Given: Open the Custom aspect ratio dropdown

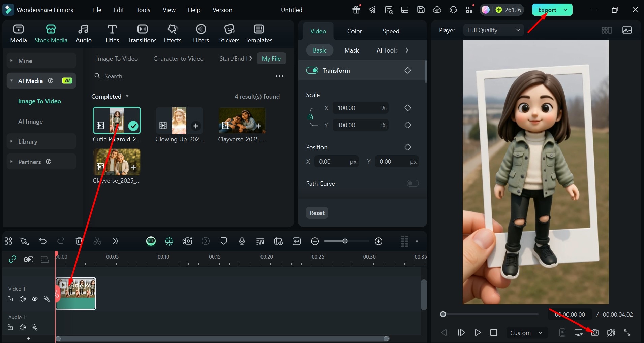Looking at the screenshot, I should click(x=526, y=333).
